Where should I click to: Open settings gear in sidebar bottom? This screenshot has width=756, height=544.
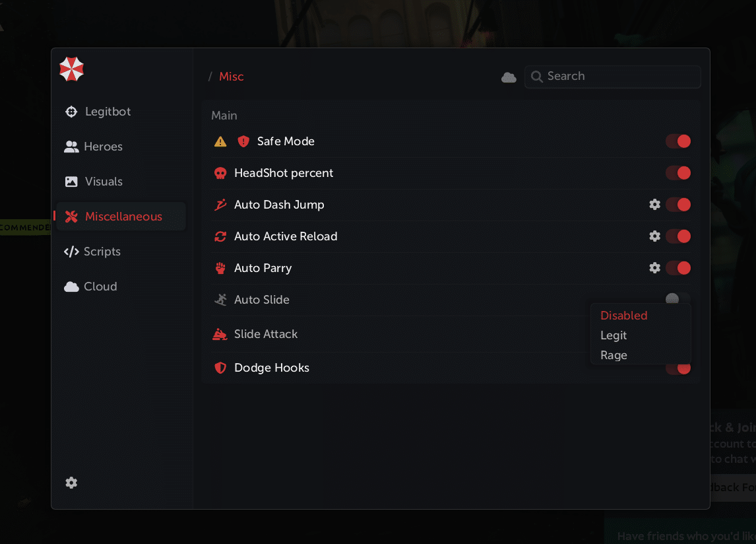pos(71,483)
